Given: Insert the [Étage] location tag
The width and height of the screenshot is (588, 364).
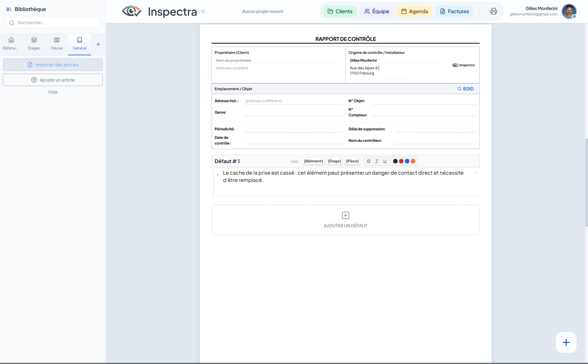Looking at the screenshot, I should coord(334,161).
